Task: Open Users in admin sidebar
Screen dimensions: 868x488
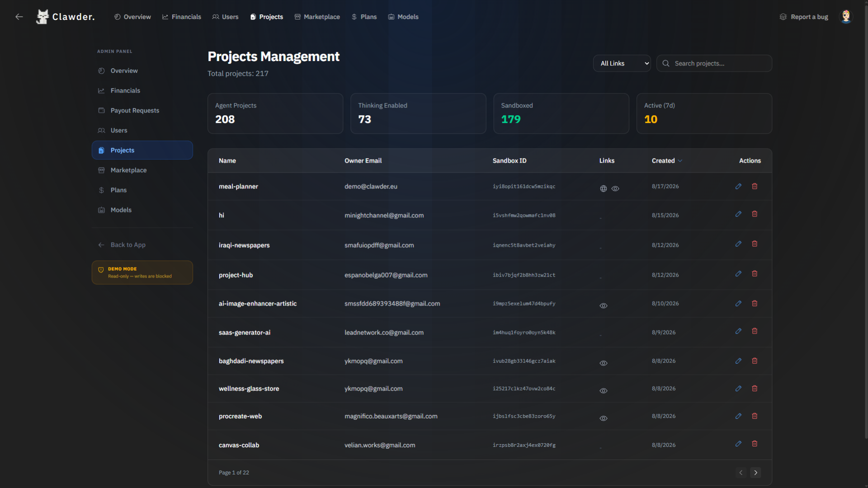Action: [x=142, y=130]
